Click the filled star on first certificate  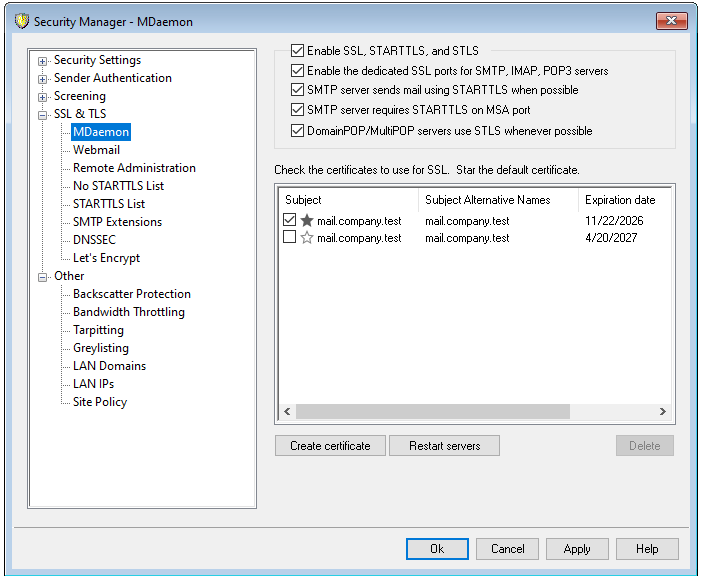click(x=307, y=220)
